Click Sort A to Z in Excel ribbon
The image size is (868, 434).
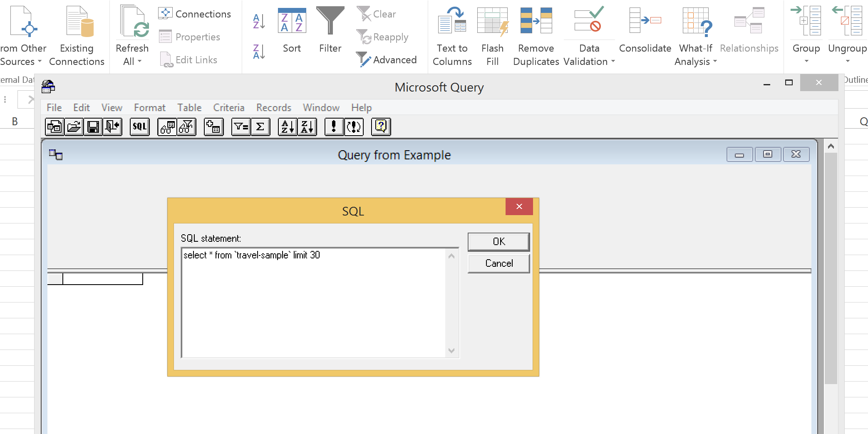click(x=259, y=21)
